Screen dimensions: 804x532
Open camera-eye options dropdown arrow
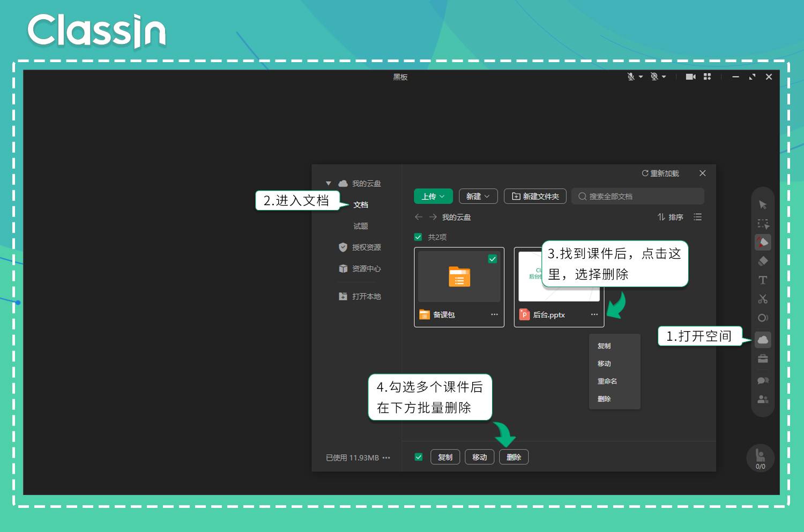pos(664,77)
